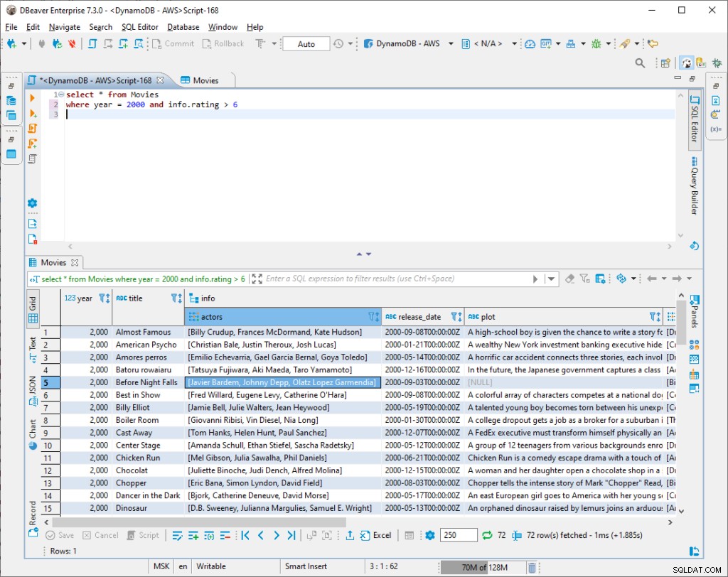Open the editor settings gear icon

33,203
